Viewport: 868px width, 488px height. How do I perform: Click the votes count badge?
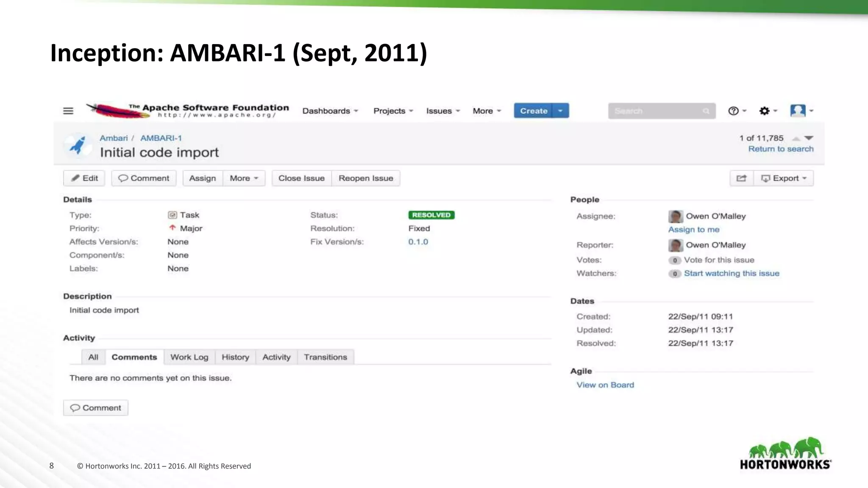point(675,261)
